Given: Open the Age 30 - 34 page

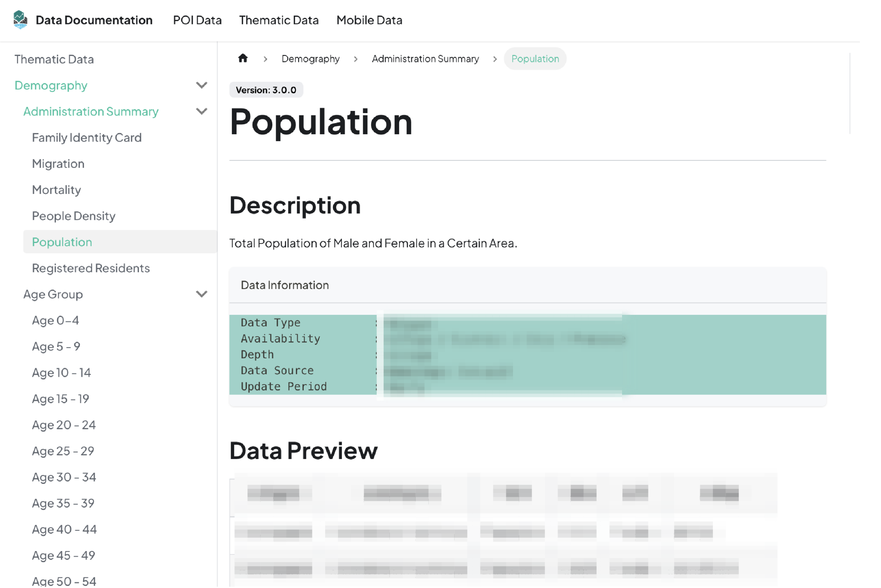Looking at the screenshot, I should coord(64,477).
